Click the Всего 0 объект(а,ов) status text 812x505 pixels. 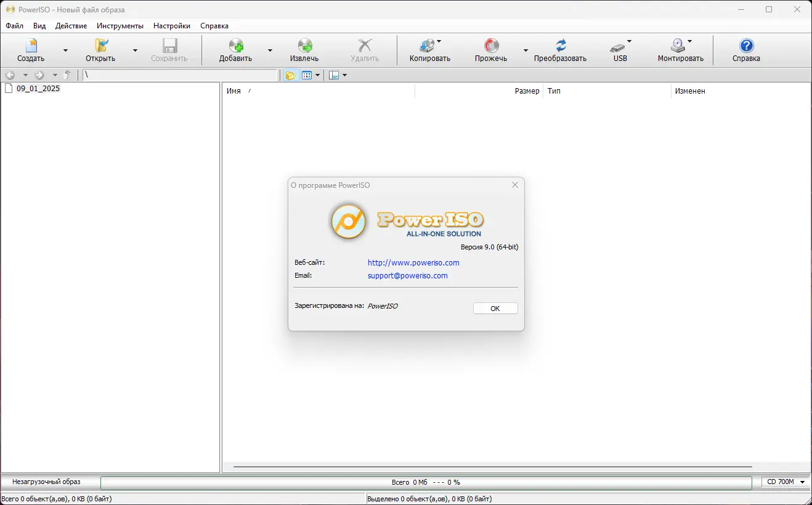(57, 499)
